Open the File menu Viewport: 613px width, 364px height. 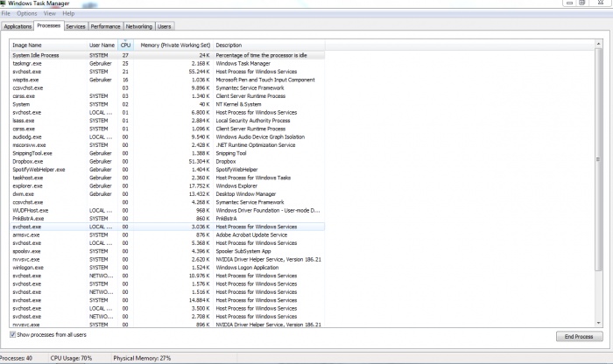click(x=5, y=14)
